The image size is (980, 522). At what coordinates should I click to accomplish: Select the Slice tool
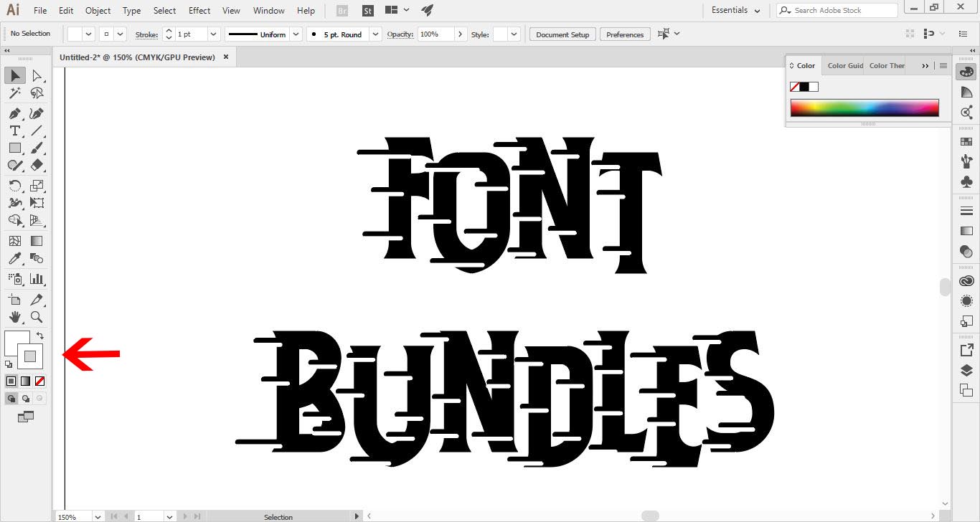[37, 300]
